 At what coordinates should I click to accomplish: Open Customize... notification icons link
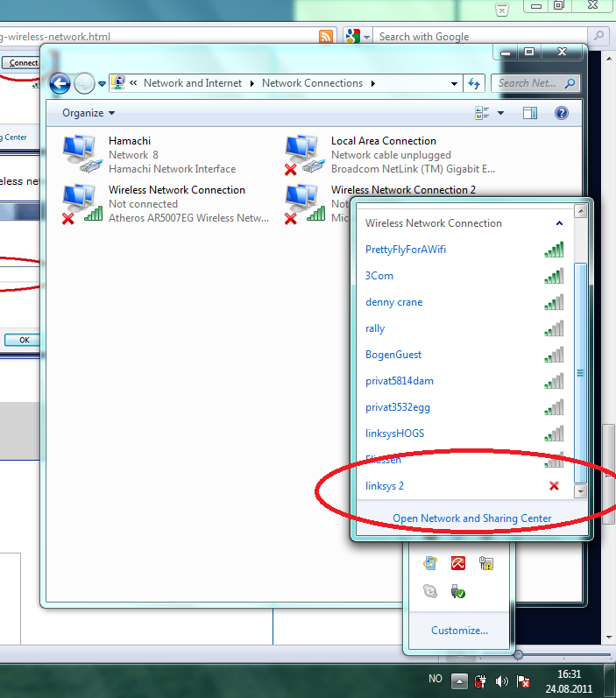coord(459,631)
